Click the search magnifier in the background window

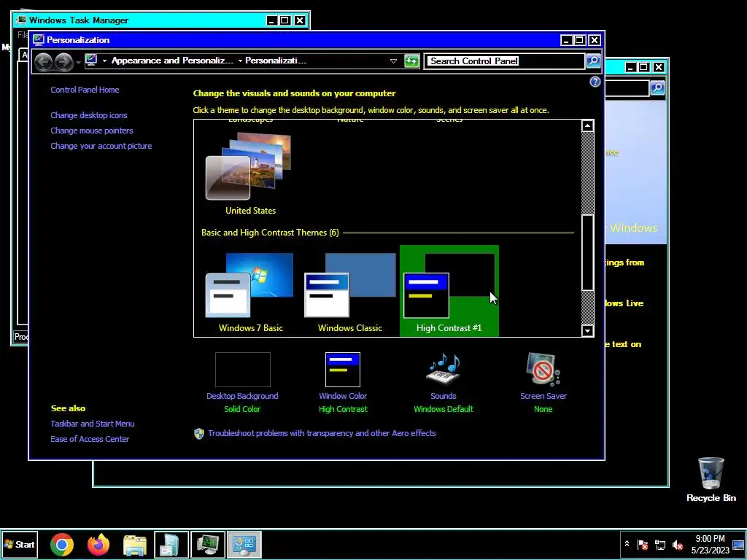tap(657, 87)
